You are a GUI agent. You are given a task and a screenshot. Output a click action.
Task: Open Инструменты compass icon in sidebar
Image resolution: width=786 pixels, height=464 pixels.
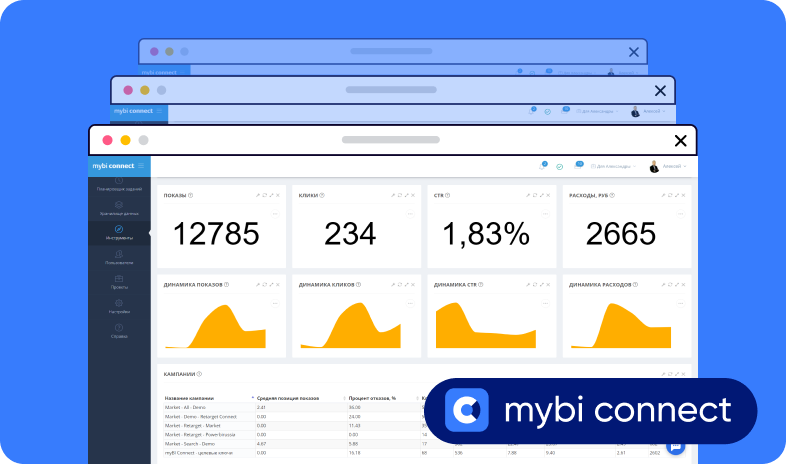(x=119, y=229)
